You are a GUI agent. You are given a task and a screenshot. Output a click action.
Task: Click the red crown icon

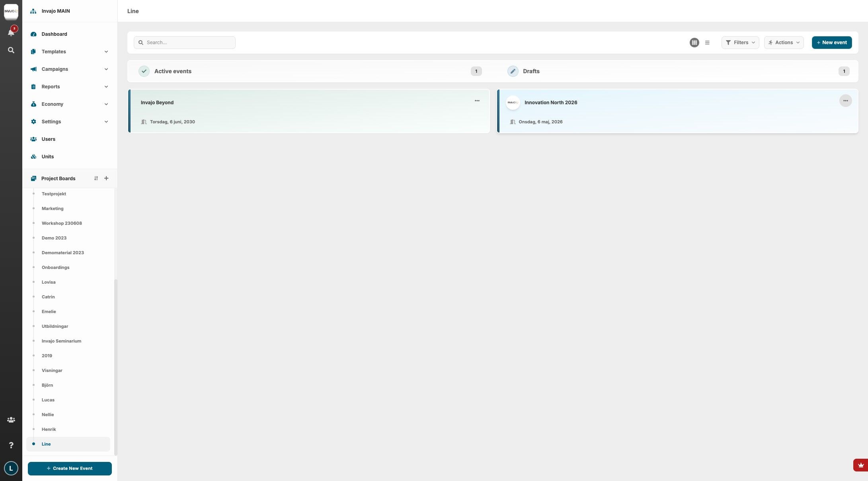861,465
